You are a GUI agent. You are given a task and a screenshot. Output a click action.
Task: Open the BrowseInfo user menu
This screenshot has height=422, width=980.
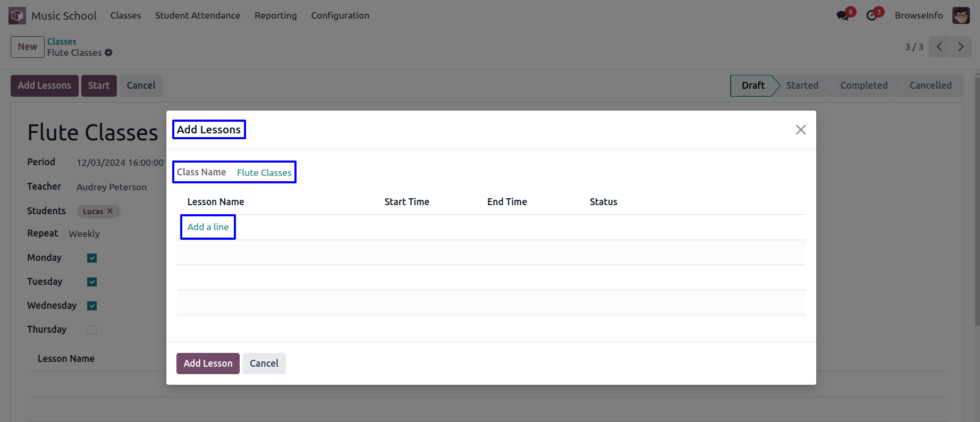coord(919,15)
